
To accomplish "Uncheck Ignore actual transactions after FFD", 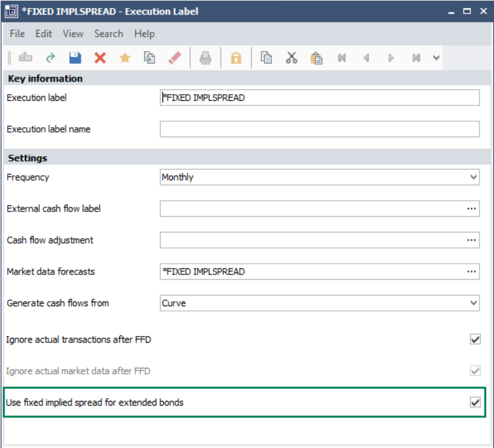I will tap(475, 339).
